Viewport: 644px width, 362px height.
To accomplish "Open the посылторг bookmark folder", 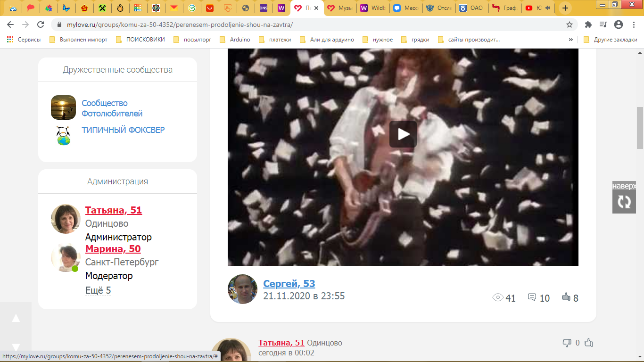I will click(x=192, y=40).
